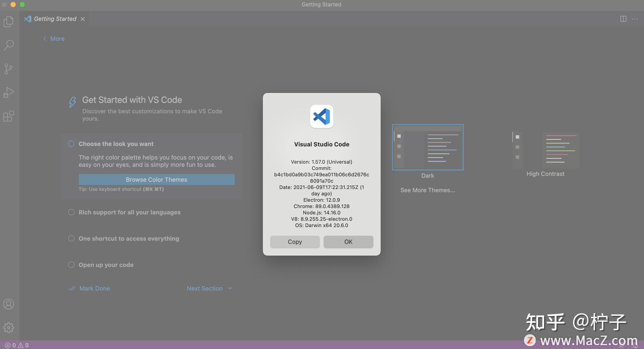Open the Explorer view in activity bar
This screenshot has height=349, width=644.
click(8, 22)
